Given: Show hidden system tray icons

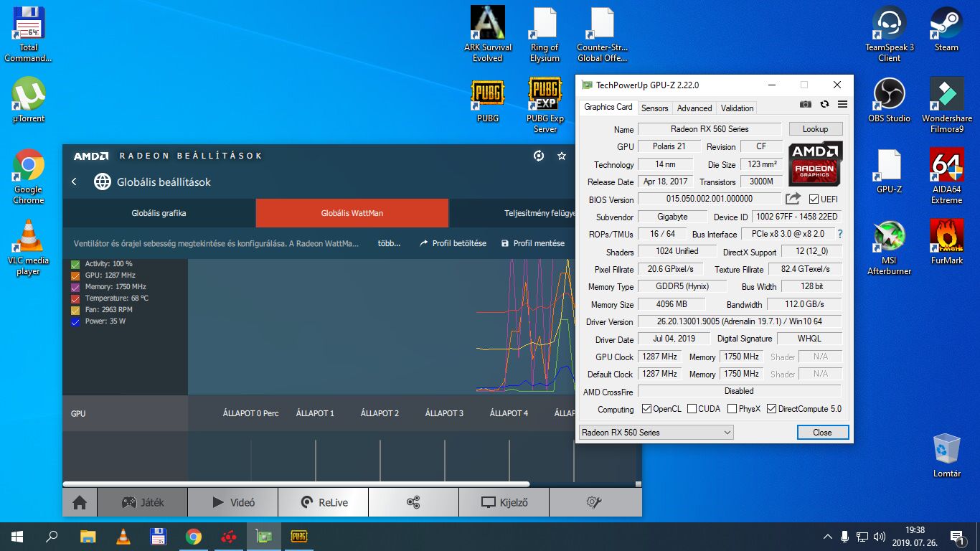Looking at the screenshot, I should pos(827,536).
